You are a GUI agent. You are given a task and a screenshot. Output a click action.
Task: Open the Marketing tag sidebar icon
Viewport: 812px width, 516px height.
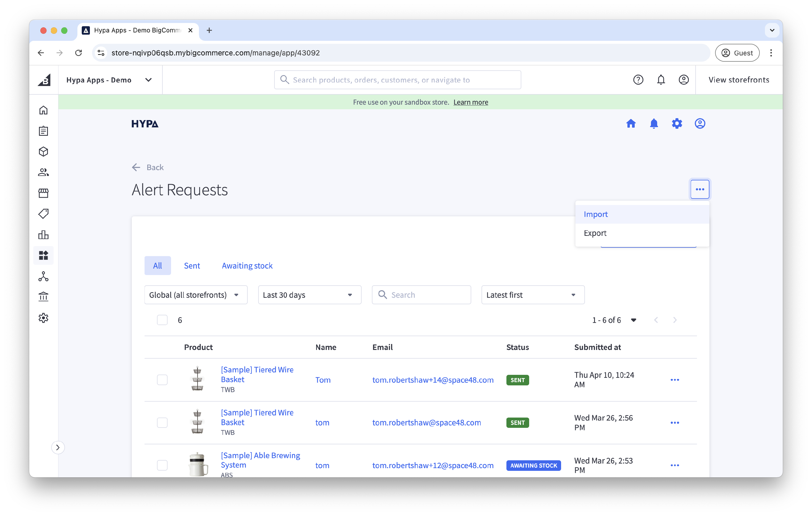(44, 214)
